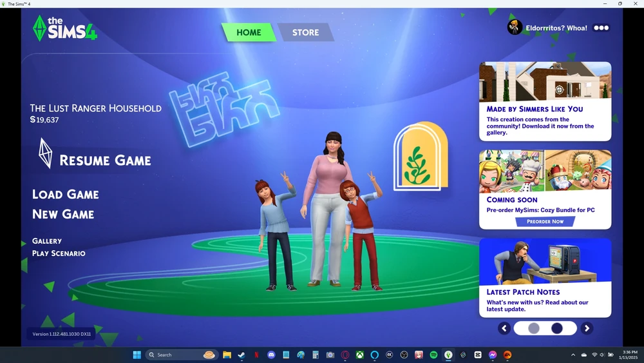This screenshot has height=363, width=644.
Task: Click the active Sims 4 taskbar icon
Action: click(x=448, y=355)
